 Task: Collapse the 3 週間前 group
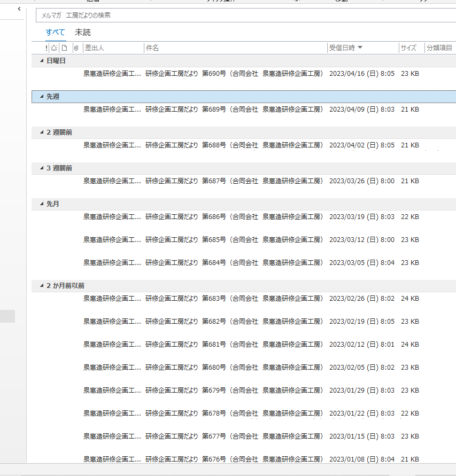42,168
